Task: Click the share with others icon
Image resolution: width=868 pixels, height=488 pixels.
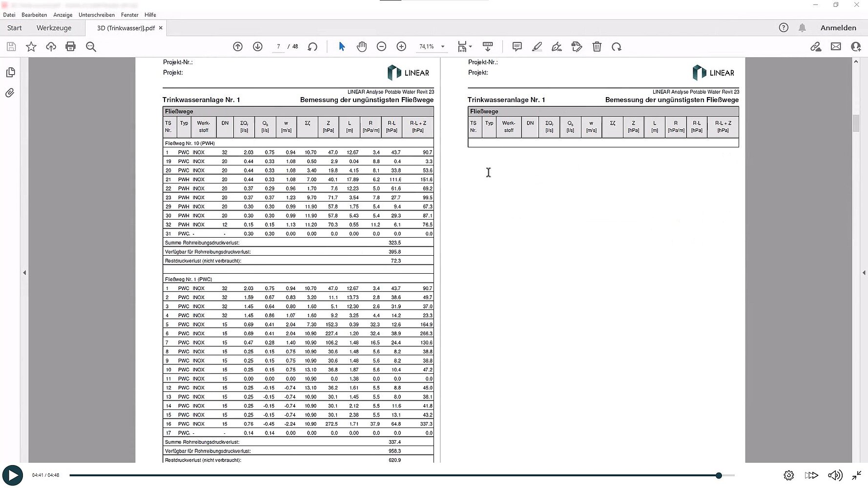Action: coord(856,47)
